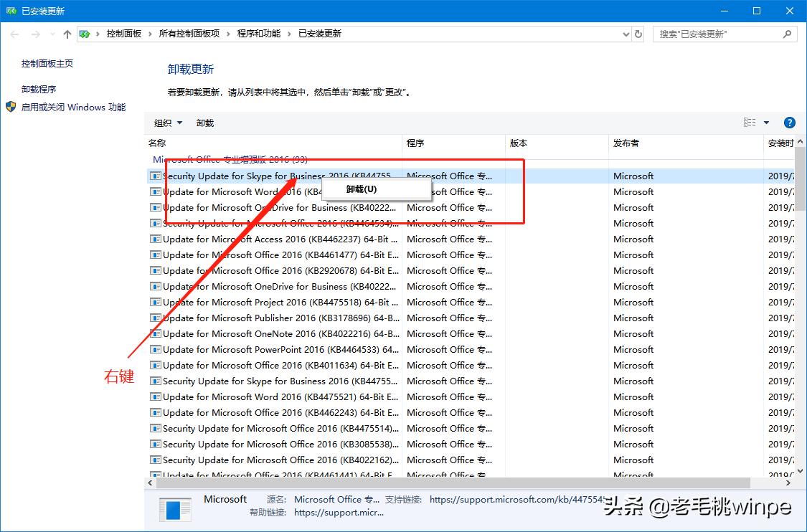
Task: Open the view options chevron next to the list icon
Action: (x=768, y=122)
